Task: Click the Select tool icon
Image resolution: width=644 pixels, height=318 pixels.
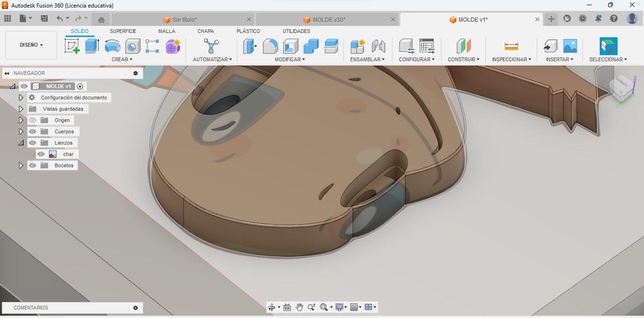Action: [608, 46]
